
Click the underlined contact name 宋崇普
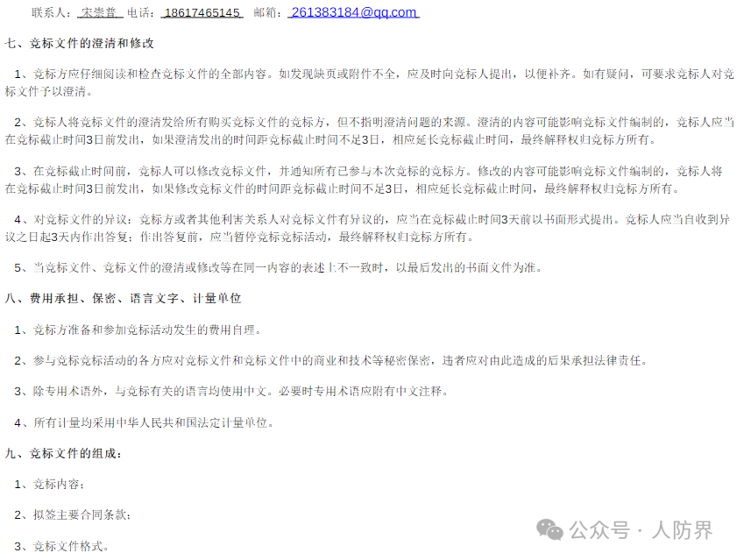tap(100, 12)
